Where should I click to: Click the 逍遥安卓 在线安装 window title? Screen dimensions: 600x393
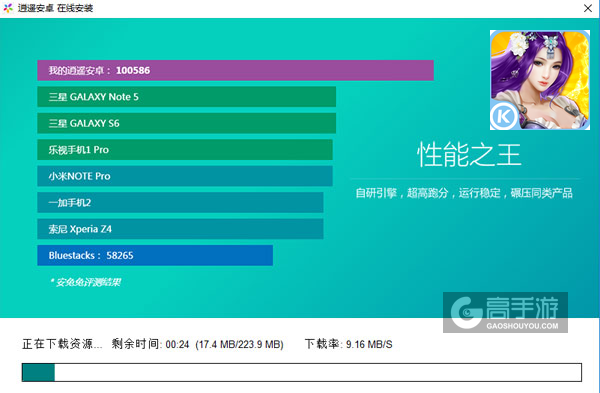pyautogui.click(x=55, y=8)
